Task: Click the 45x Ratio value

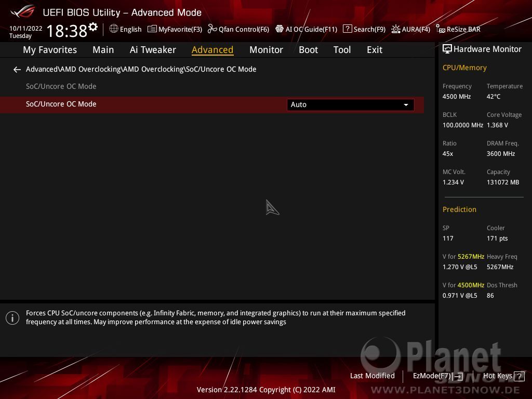Action: click(x=447, y=154)
